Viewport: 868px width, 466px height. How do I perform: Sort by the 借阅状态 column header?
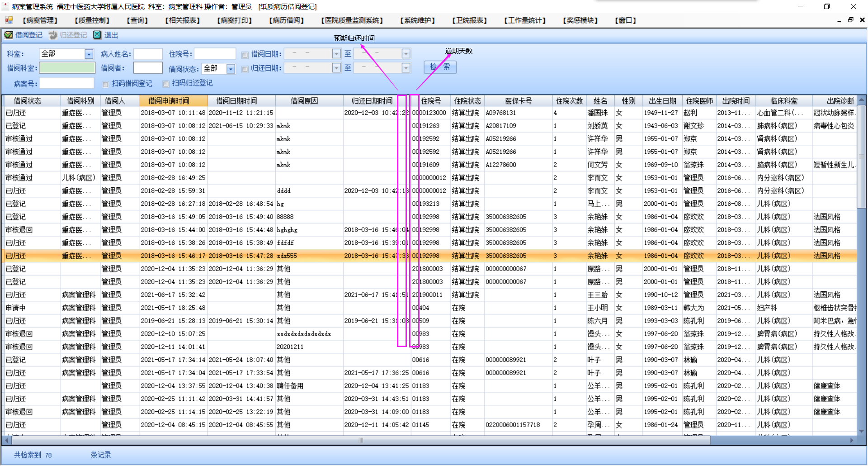(x=31, y=101)
